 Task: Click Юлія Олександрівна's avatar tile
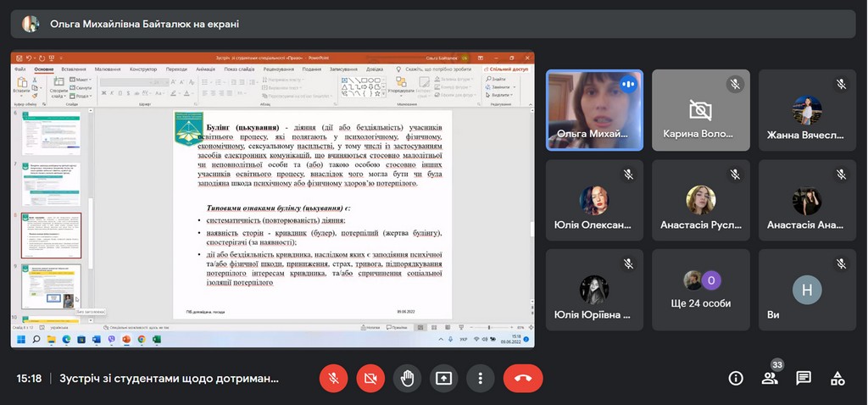pos(593,200)
